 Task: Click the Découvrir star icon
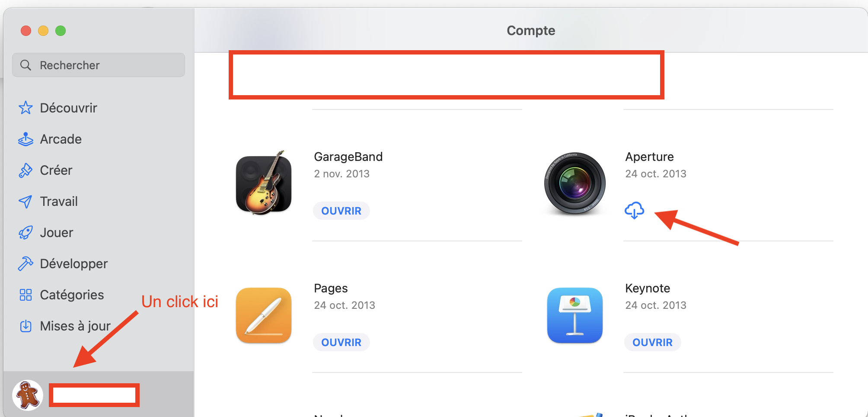tap(26, 108)
